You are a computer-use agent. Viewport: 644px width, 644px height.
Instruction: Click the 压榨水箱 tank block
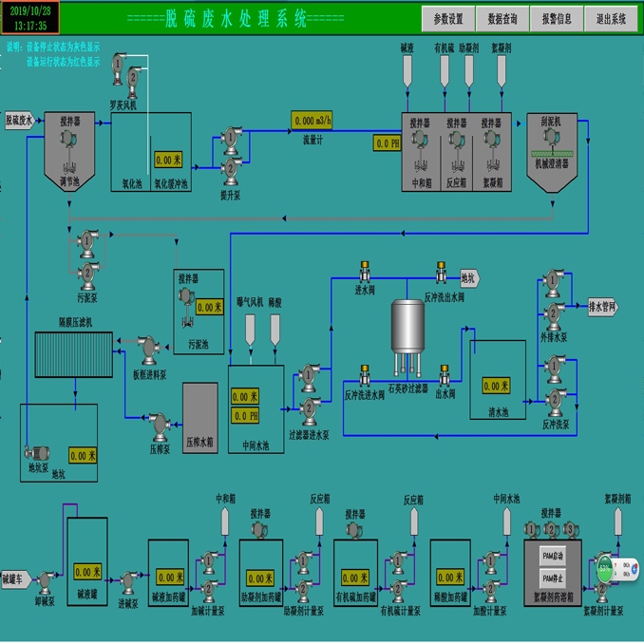coord(200,418)
